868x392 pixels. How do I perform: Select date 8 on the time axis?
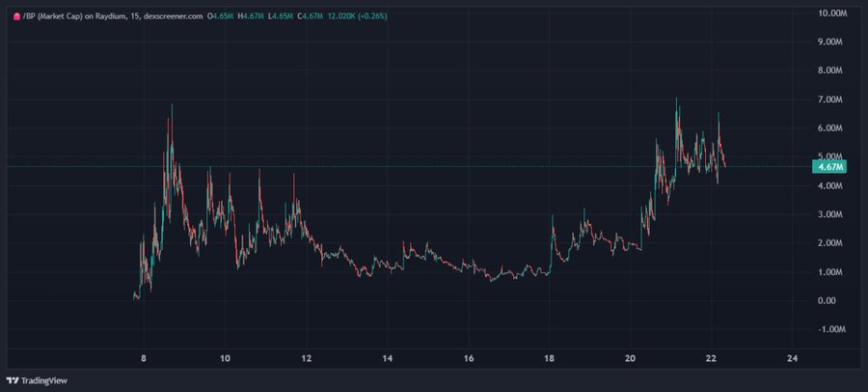click(x=144, y=359)
